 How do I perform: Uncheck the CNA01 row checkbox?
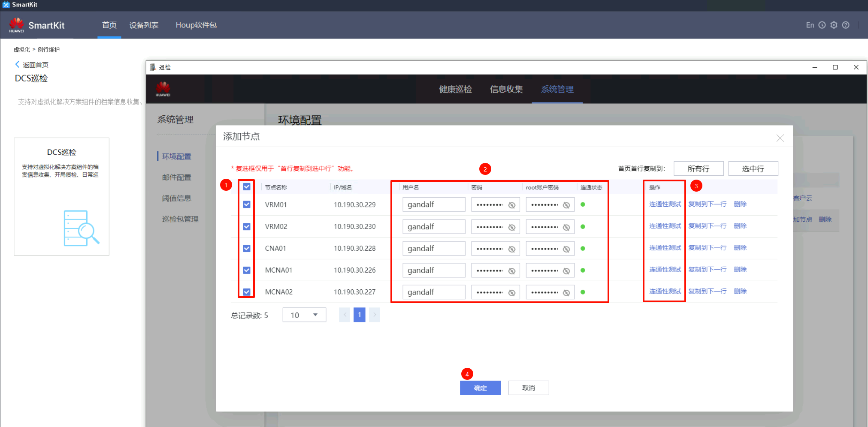pos(247,248)
